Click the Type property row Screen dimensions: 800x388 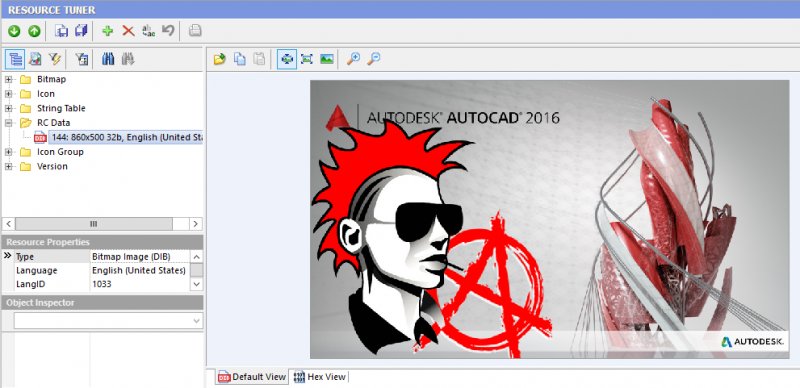(x=102, y=256)
